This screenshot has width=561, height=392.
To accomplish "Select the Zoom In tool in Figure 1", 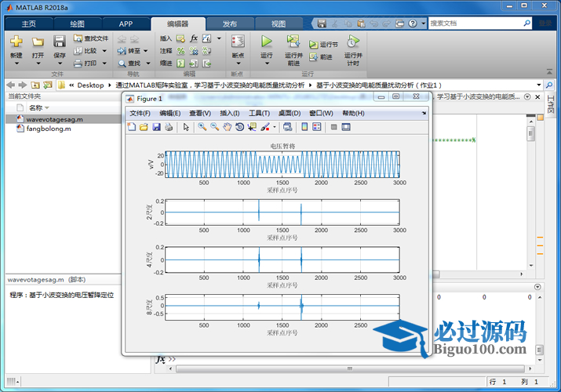I will (x=202, y=127).
